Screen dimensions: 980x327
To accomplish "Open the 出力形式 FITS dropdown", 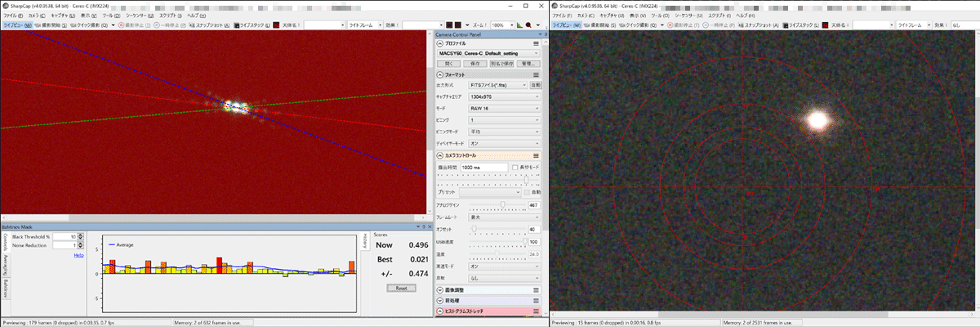I will [x=498, y=85].
